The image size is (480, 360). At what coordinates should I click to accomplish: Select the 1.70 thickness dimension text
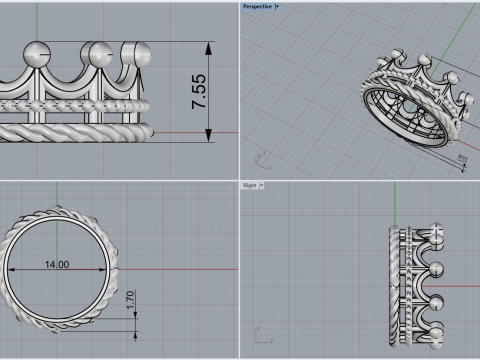(130, 300)
